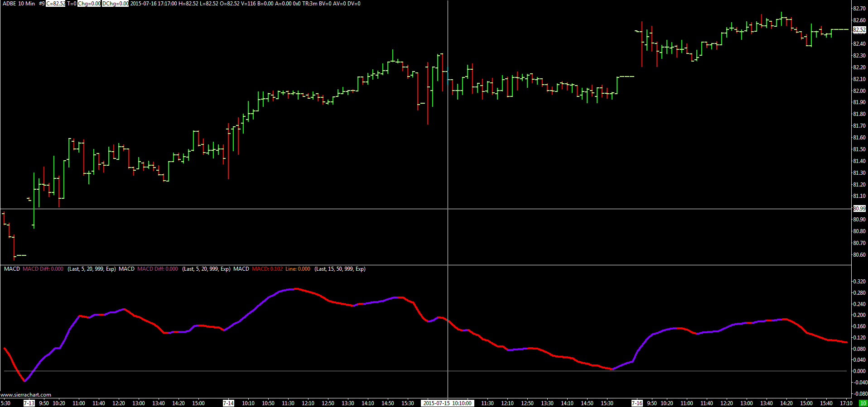The image size is (868, 407).
Task: Select the BV=0 header field
Action: [x=325, y=4]
